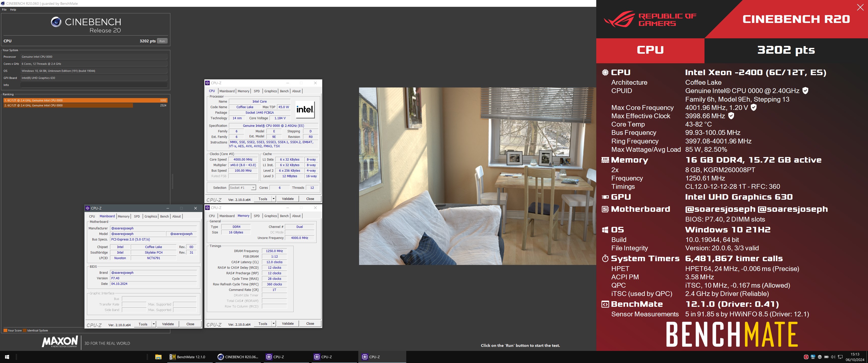Check the battery tray icon

826,357
